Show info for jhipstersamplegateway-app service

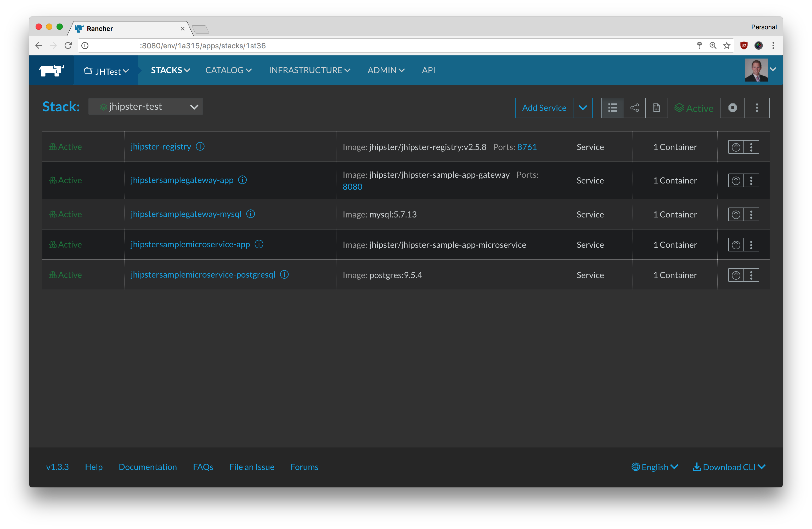coord(243,180)
